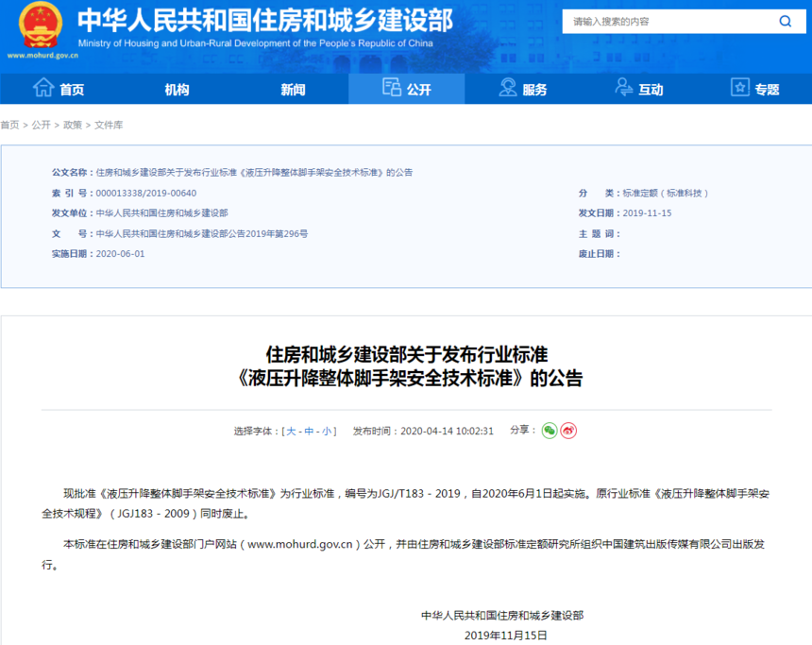Click the document number 公告2019年第296号

point(202,233)
